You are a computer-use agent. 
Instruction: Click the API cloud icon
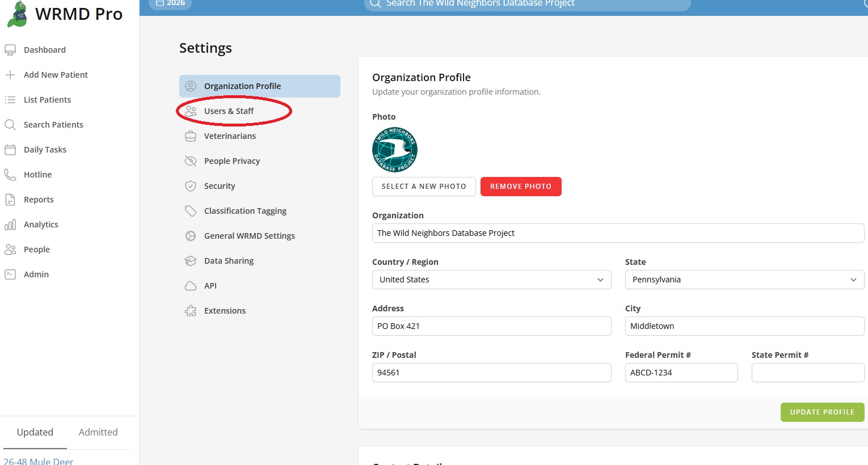click(191, 286)
